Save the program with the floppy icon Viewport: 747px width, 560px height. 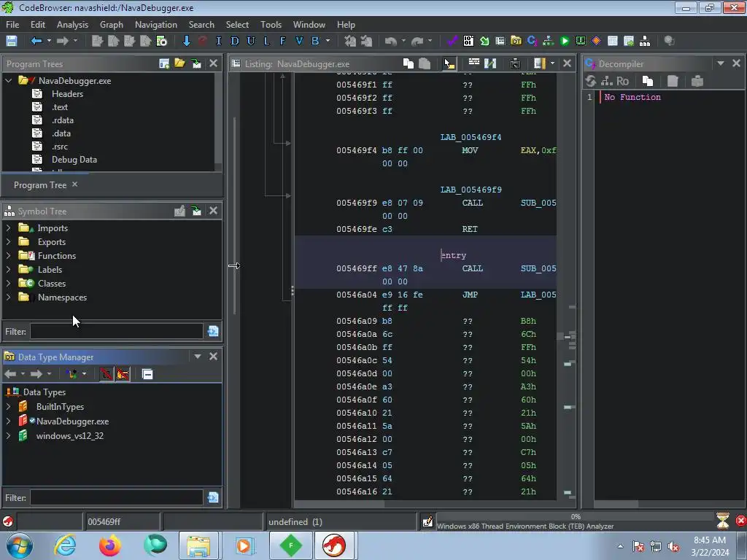(x=12, y=41)
